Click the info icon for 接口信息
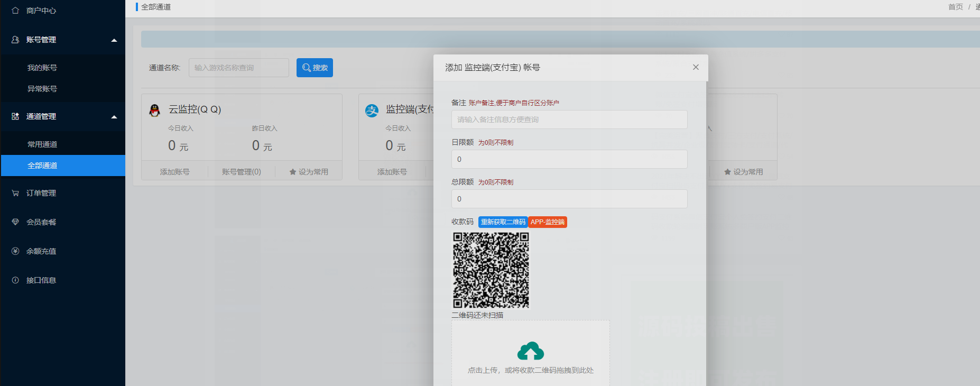 (15, 280)
